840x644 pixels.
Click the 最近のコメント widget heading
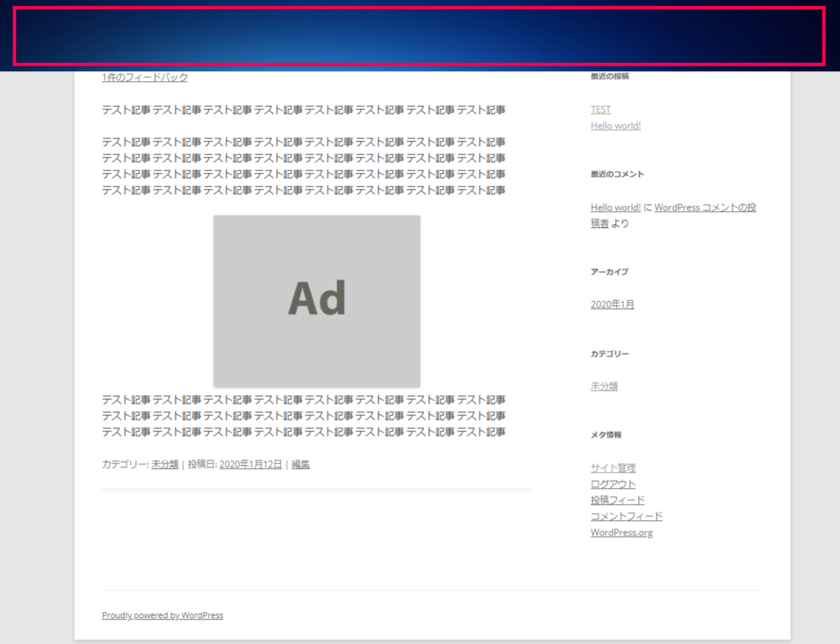coord(617,174)
